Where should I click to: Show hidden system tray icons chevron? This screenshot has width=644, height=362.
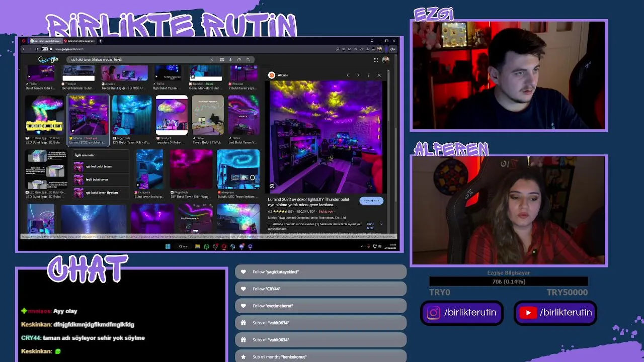point(362,246)
